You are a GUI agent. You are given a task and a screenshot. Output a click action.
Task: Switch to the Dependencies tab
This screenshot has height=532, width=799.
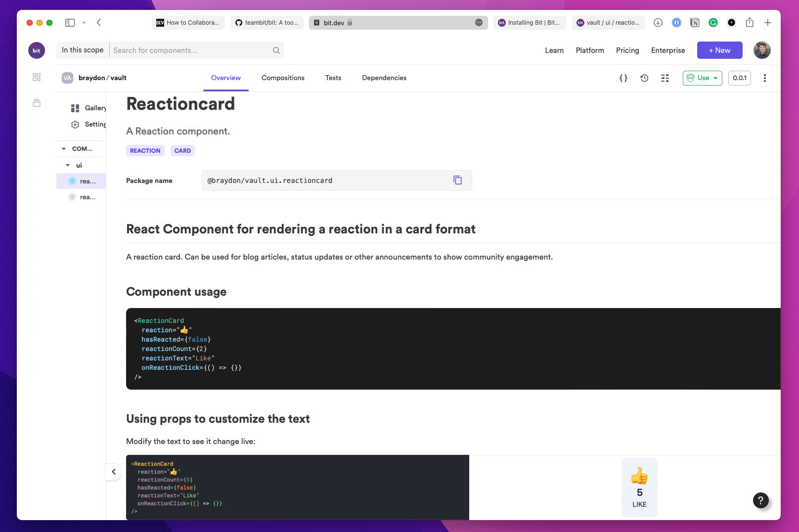(384, 78)
